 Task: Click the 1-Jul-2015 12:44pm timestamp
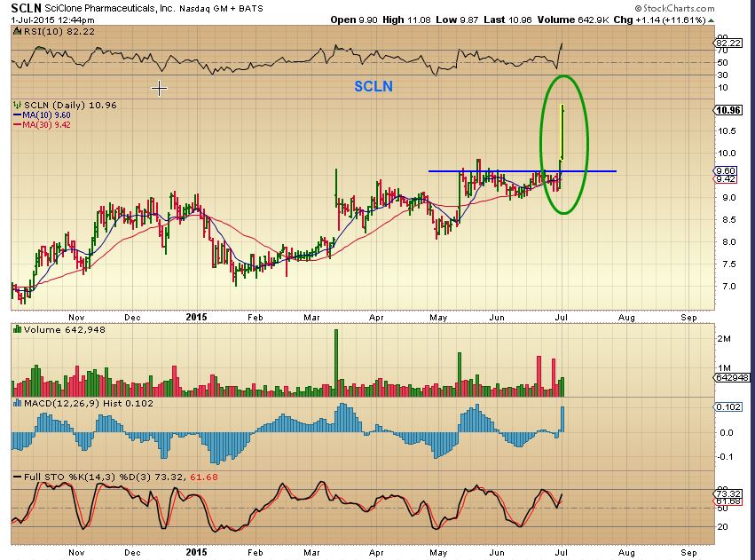tap(52, 20)
